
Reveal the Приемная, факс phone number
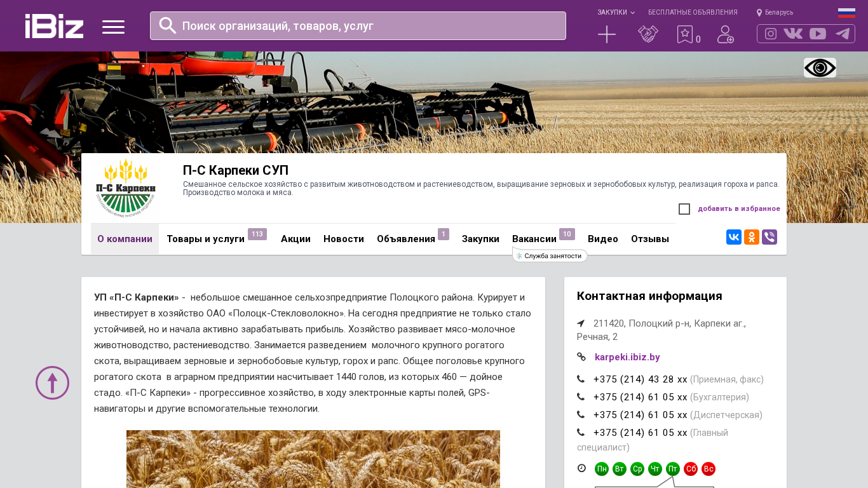[640, 379]
